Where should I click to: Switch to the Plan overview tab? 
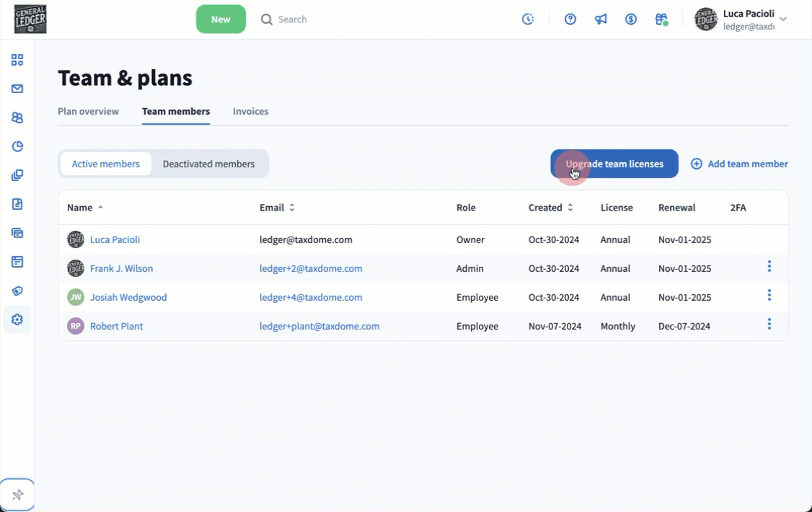[88, 112]
